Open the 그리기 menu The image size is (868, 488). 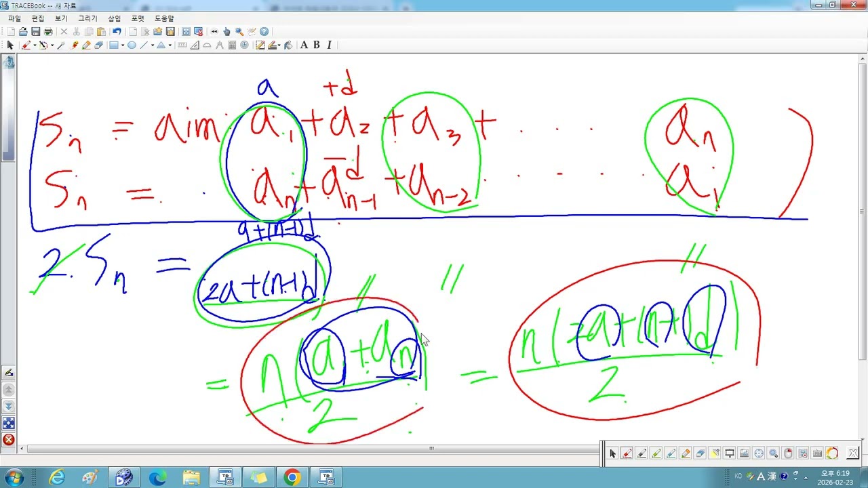click(87, 18)
